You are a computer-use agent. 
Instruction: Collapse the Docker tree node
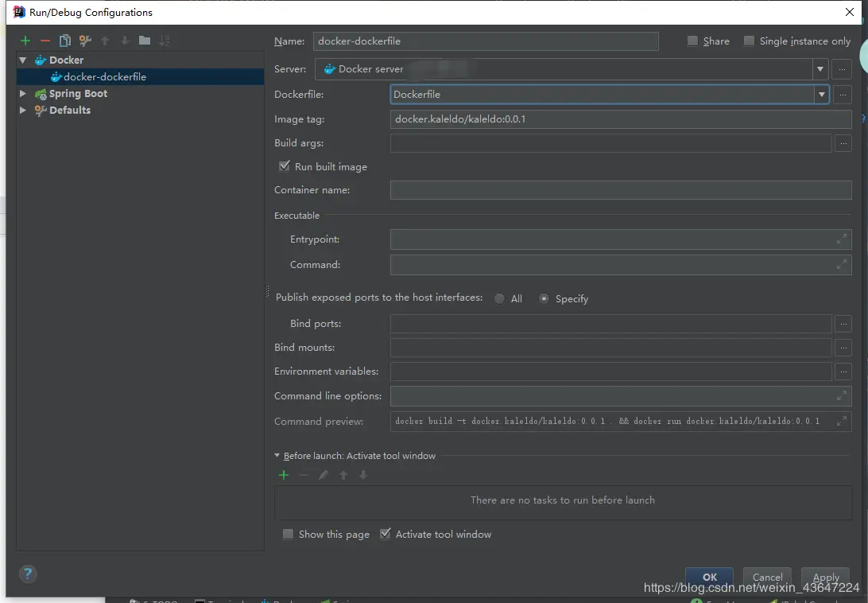pyautogui.click(x=23, y=60)
